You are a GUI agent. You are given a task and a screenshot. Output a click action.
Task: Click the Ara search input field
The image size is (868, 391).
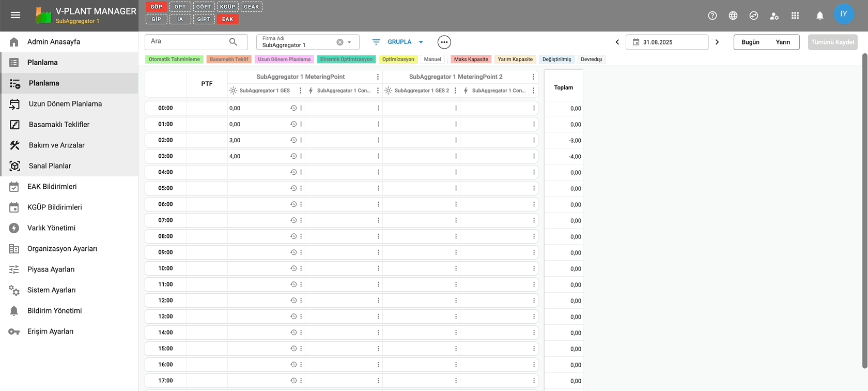[188, 41]
